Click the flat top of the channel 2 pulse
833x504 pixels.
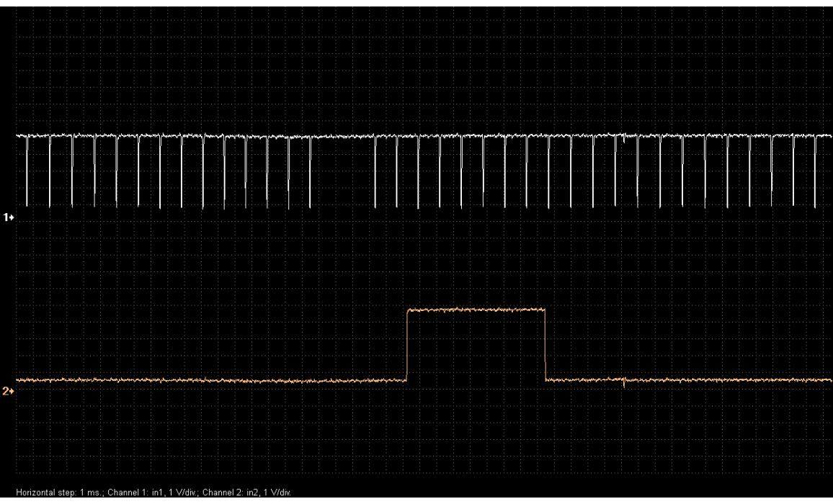(x=476, y=310)
